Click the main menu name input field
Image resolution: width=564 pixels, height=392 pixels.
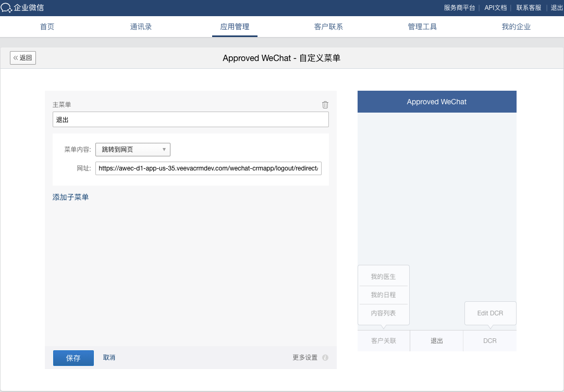190,119
